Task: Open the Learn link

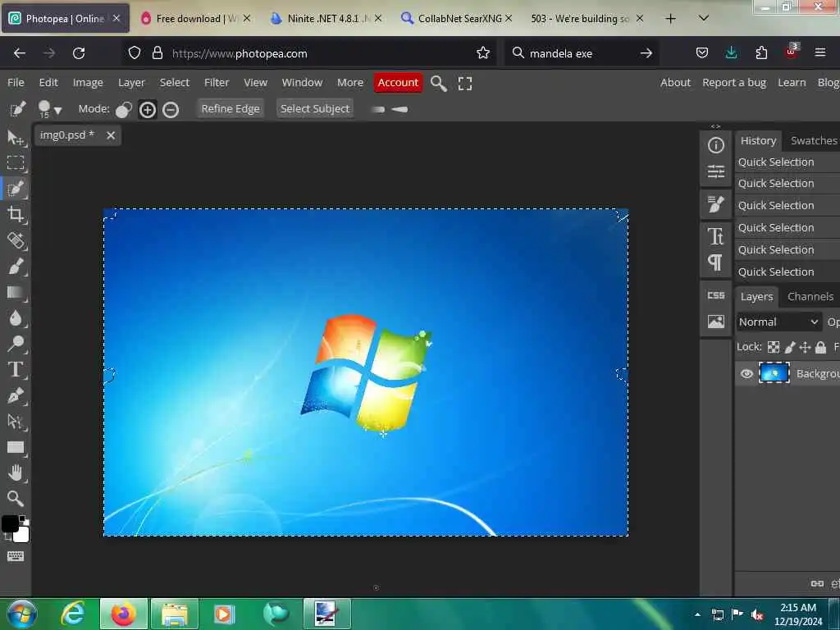Action: 792,83
